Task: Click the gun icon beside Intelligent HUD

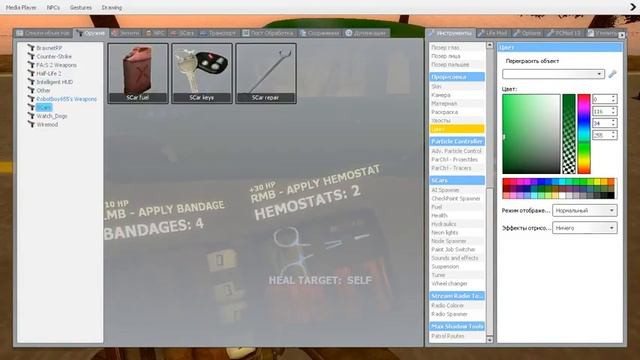Action: click(x=31, y=82)
